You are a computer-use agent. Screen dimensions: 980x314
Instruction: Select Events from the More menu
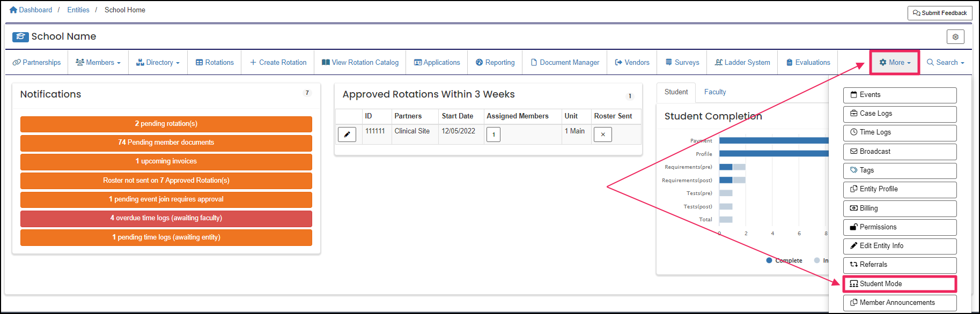[900, 95]
